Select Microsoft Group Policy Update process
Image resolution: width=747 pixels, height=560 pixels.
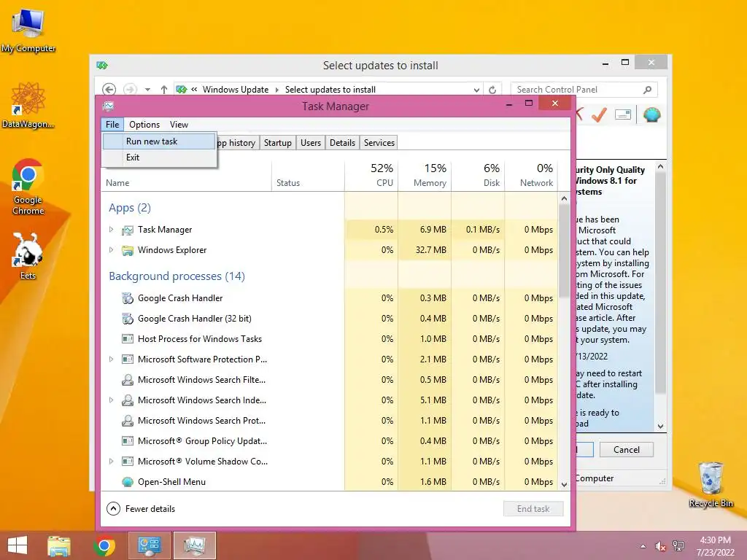point(329,441)
